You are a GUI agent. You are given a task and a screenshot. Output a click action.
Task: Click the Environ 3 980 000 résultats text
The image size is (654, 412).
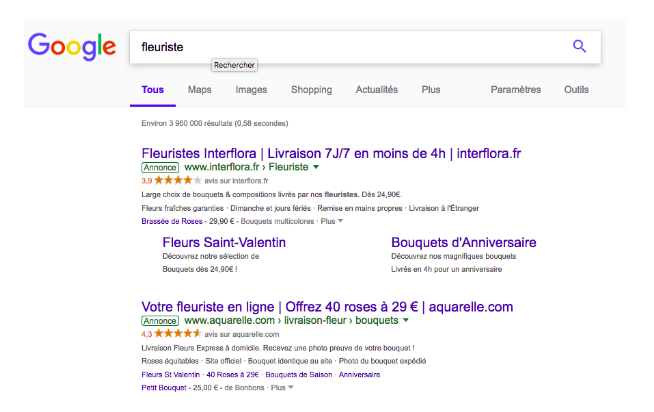[215, 123]
